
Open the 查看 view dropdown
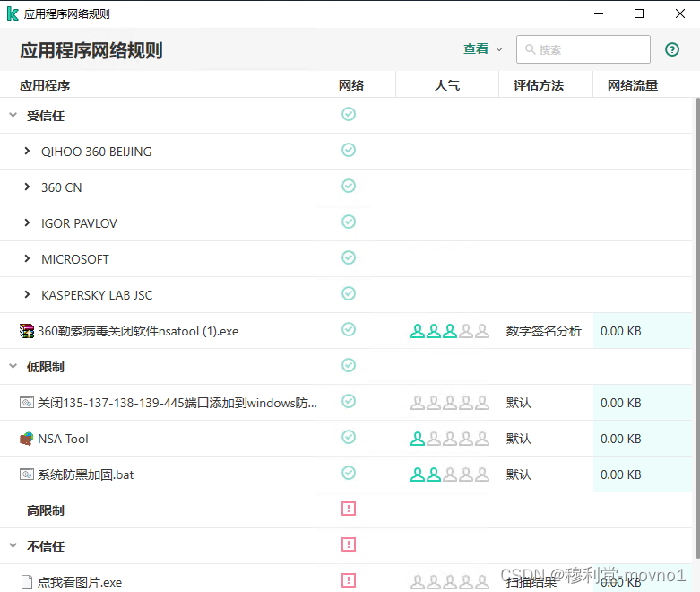[482, 48]
